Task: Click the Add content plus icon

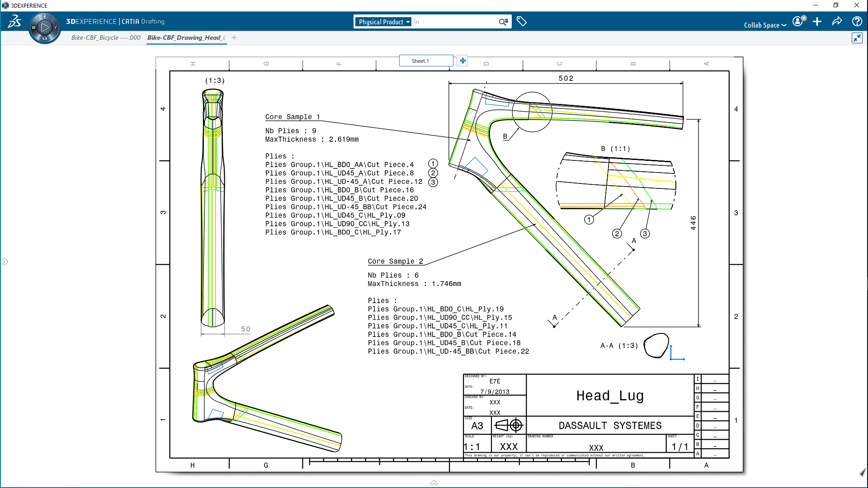Action: coord(817,21)
